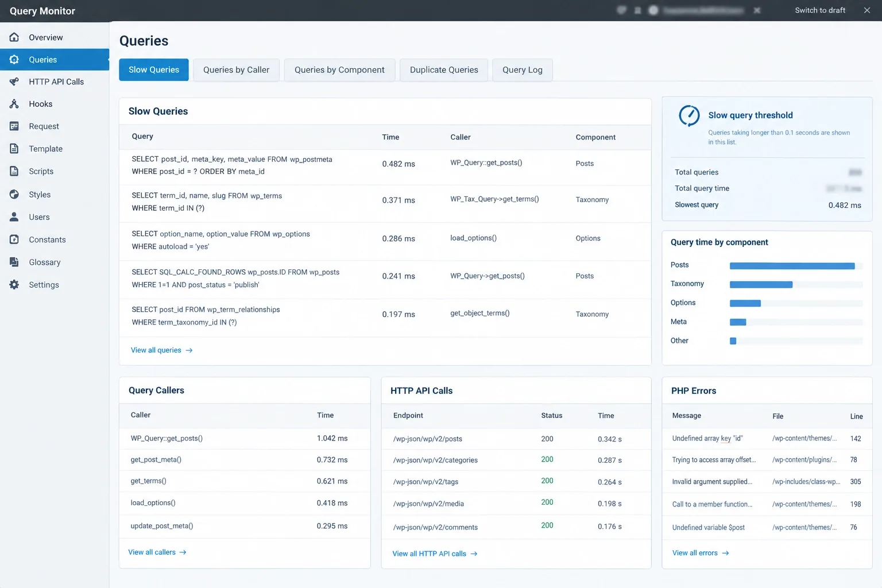Click the "0.371 ms" time value

coord(399,200)
